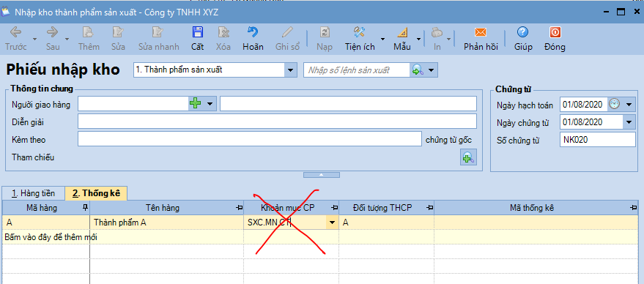Expand the Mẫu dropdown arrow

click(418, 40)
